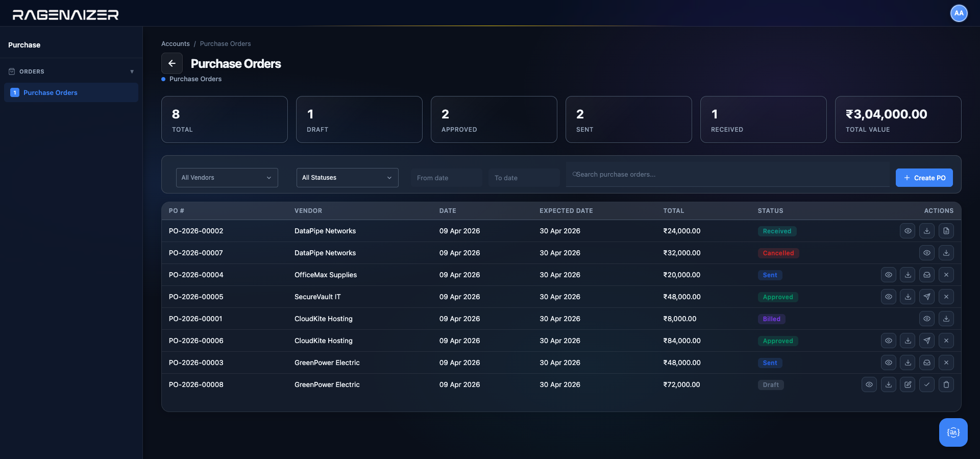
Task: Open the All Statuses dropdown
Action: [x=348, y=178]
